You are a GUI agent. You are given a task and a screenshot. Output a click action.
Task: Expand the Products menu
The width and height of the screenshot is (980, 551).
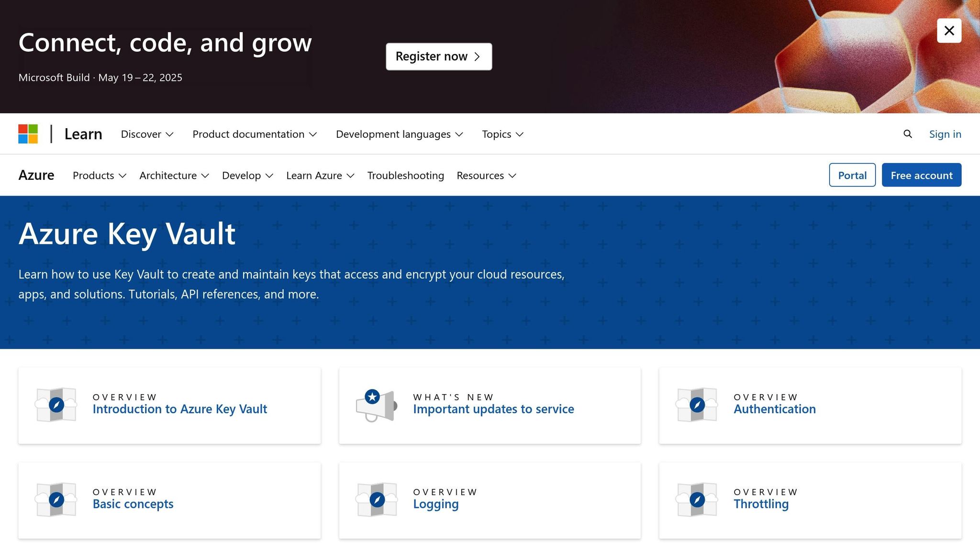100,176
